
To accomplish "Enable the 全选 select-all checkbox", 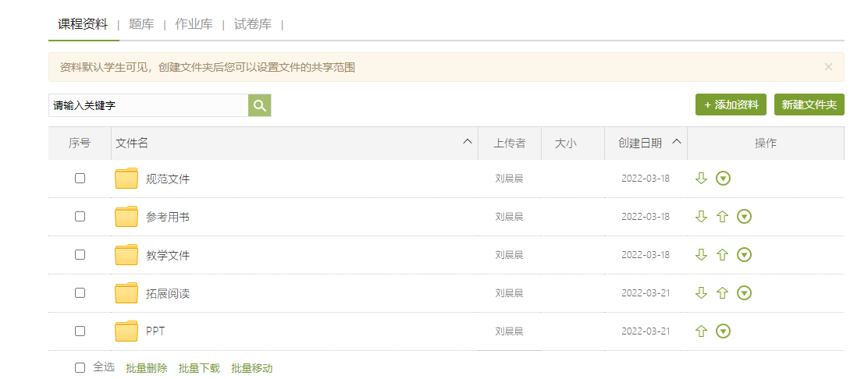I will (x=80, y=368).
